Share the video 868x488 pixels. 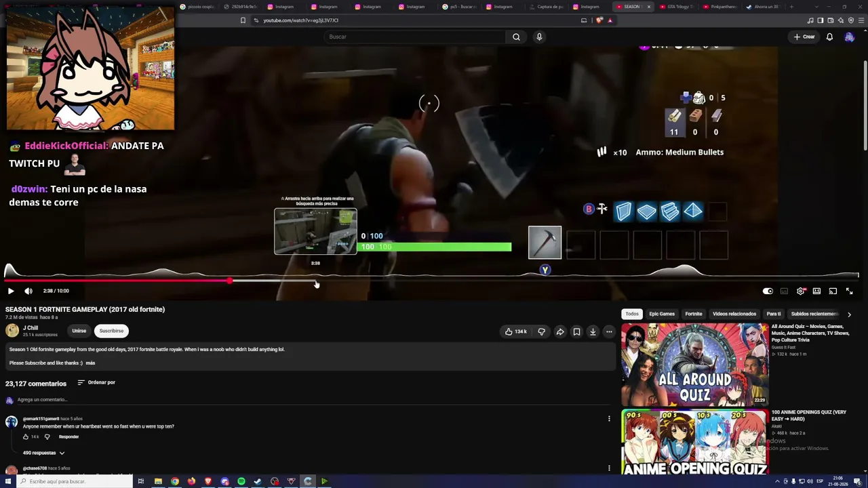[x=560, y=331]
